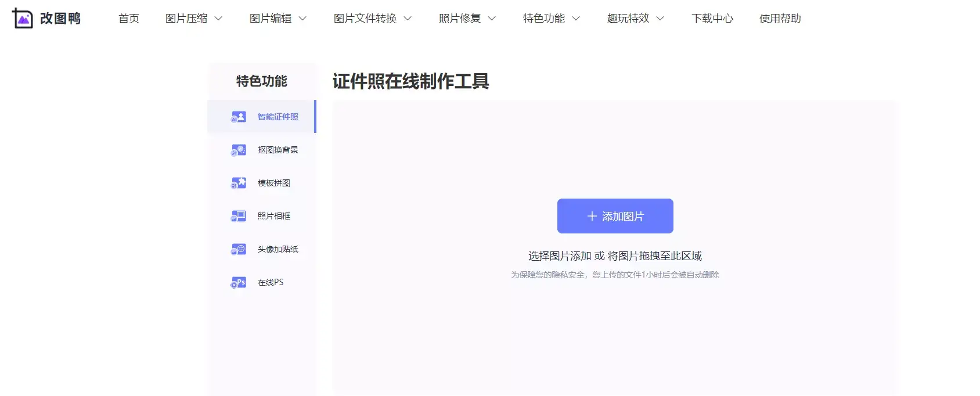Screen dimensions: 980x396
Task: Click the 选择图片添加 或 将图片拖拽至此区域 text
Action: coord(615,256)
